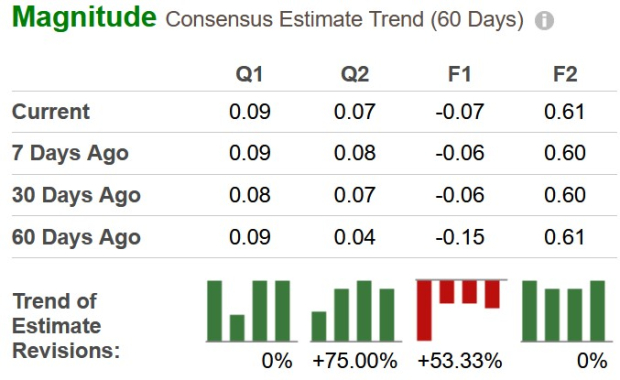The image size is (620, 380).
Task: Click the +53.33% revision percentage
Action: pos(460,361)
